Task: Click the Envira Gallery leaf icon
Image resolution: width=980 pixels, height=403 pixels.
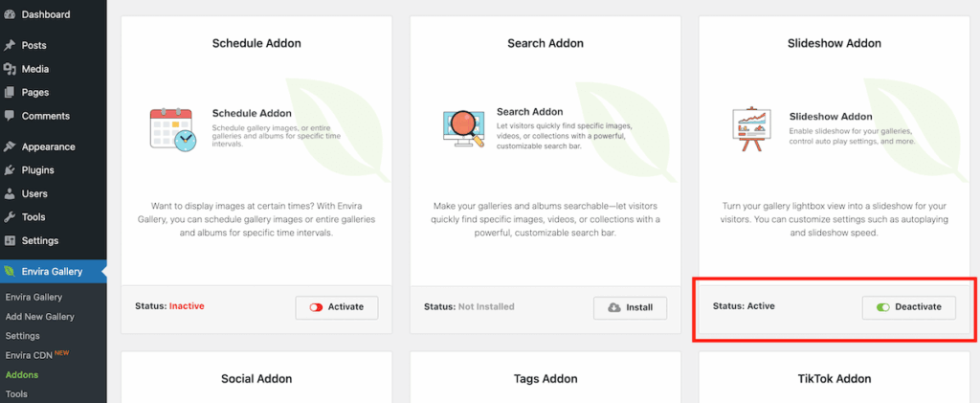Action: pos(10,272)
